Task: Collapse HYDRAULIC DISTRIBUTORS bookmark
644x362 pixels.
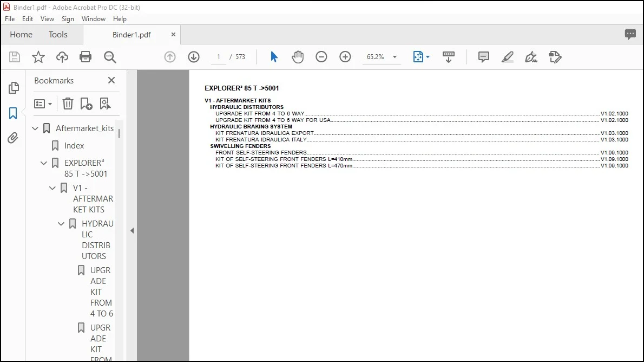Action: (61, 224)
